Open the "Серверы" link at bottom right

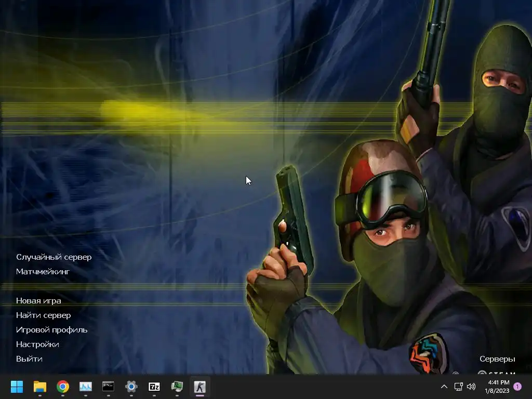coord(497,359)
